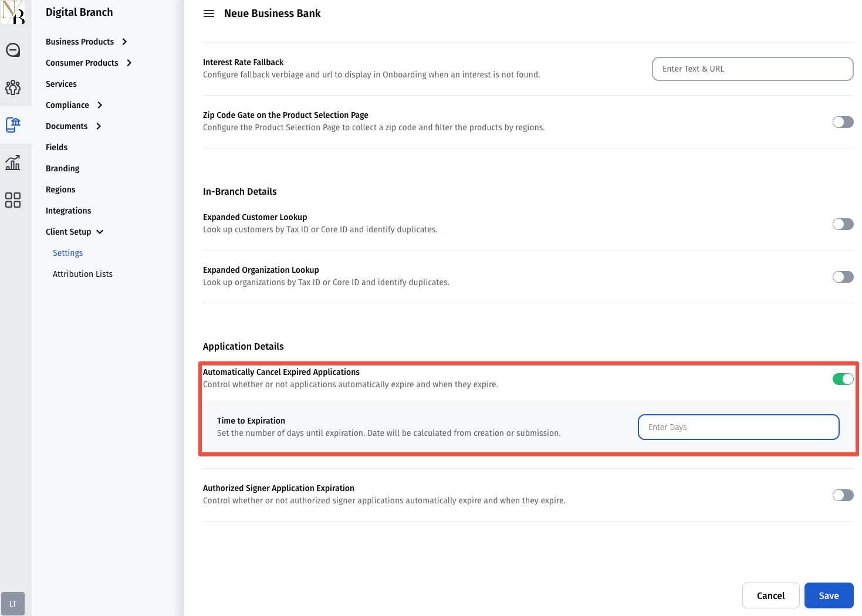Image resolution: width=862 pixels, height=616 pixels.
Task: Enable Authorized Signer Application Expiration toggle
Action: 843,495
